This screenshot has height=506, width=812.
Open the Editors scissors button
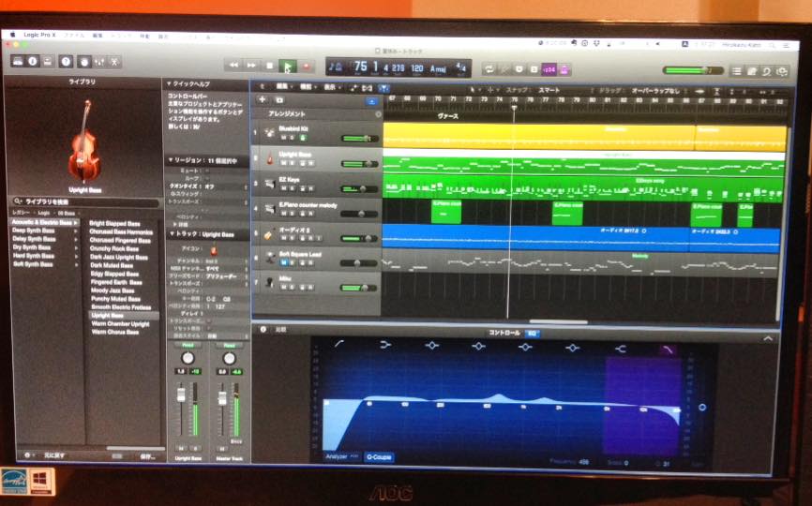pyautogui.click(x=114, y=62)
